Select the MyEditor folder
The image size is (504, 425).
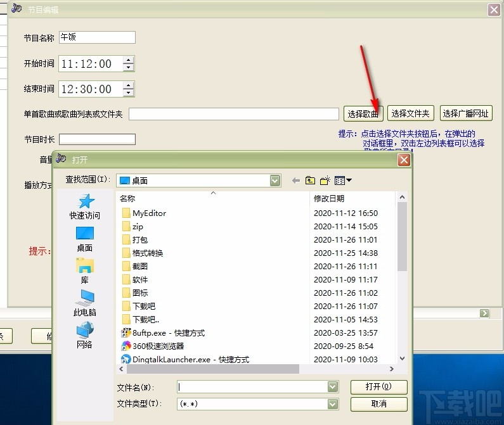tap(144, 213)
